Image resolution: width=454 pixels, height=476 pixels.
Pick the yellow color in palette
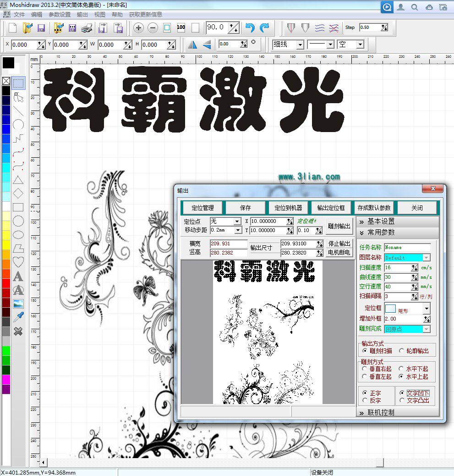pos(6,235)
